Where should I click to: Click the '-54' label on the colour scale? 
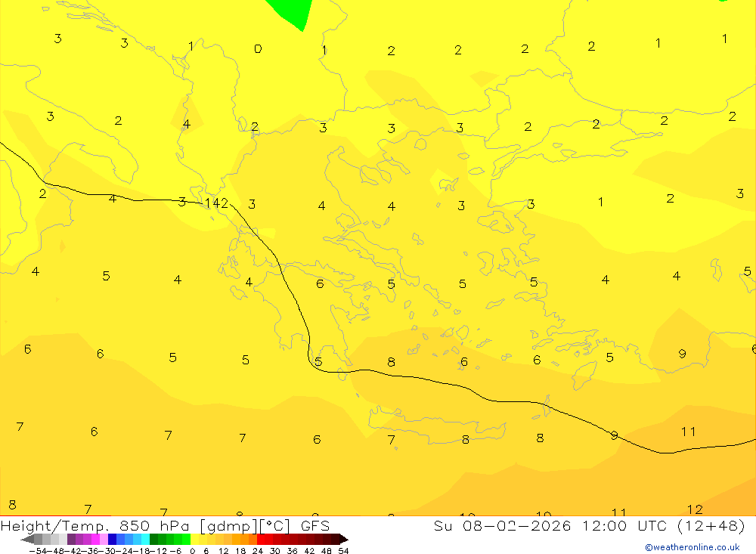tap(38, 551)
